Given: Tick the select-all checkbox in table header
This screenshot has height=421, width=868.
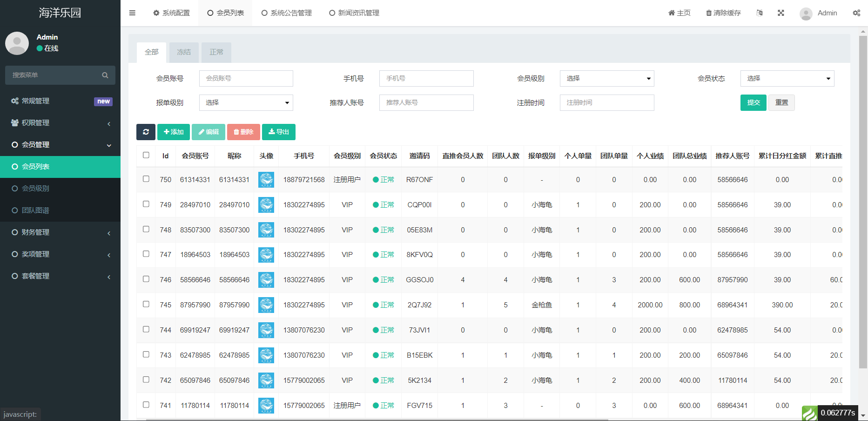Looking at the screenshot, I should (146, 155).
